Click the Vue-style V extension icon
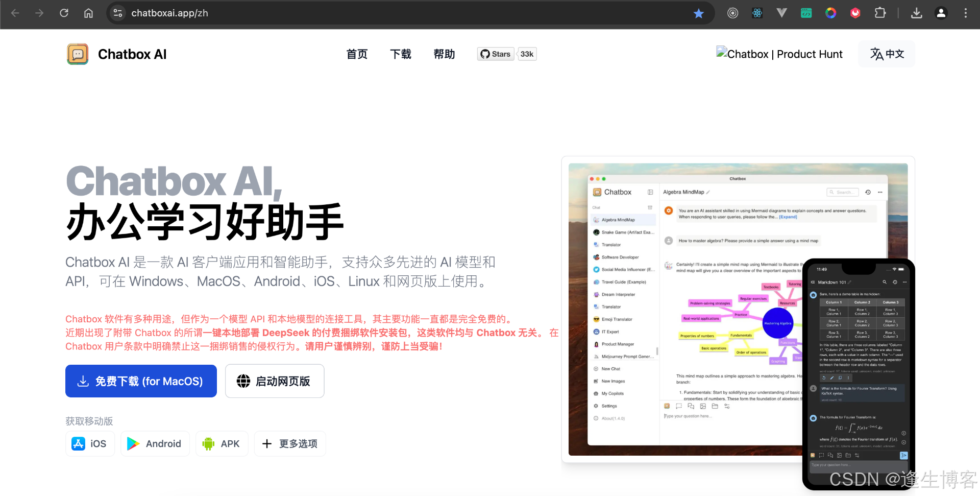980x496 pixels. tap(782, 13)
